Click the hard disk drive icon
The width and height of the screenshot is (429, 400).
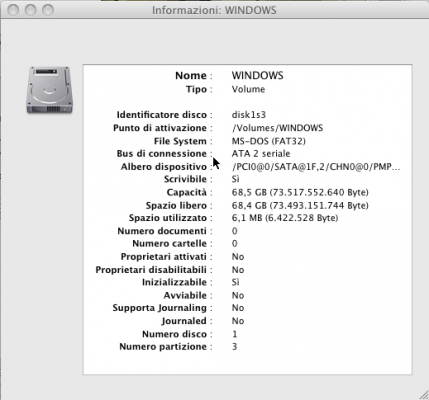(x=49, y=90)
